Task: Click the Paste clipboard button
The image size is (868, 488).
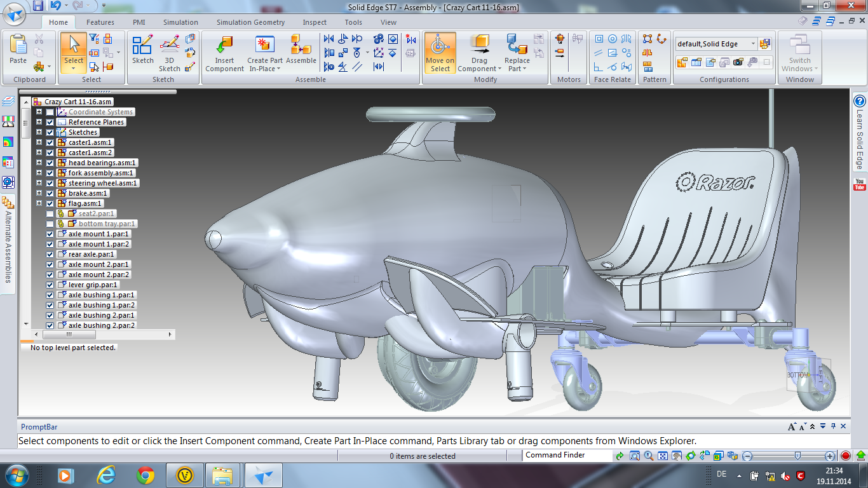Action: (x=18, y=50)
